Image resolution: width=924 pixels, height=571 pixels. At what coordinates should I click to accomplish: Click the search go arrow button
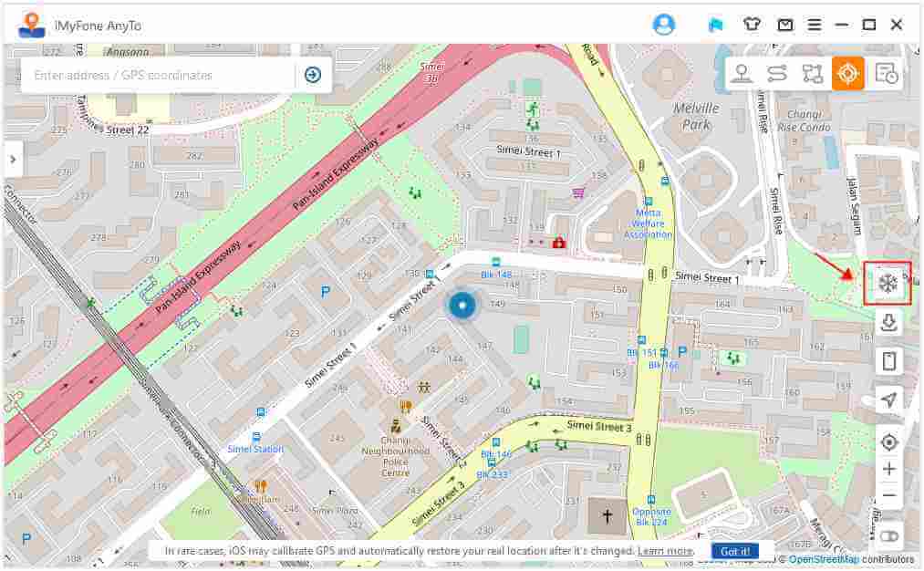[313, 75]
